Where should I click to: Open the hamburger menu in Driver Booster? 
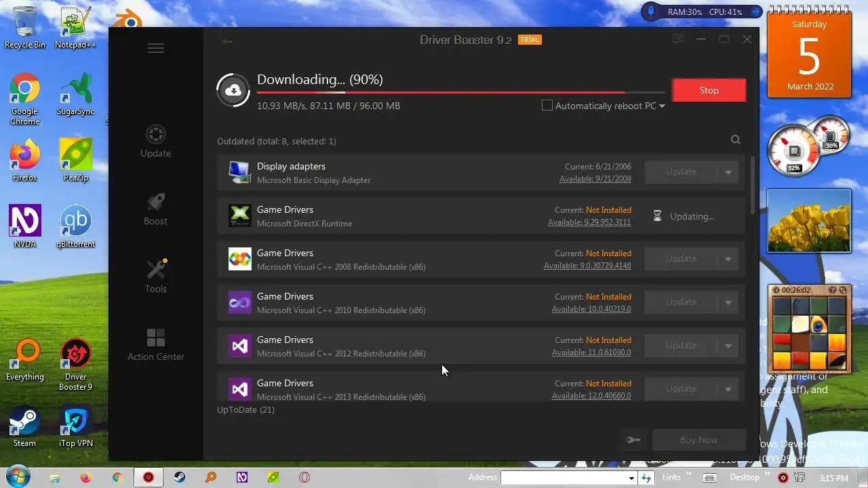tap(156, 48)
